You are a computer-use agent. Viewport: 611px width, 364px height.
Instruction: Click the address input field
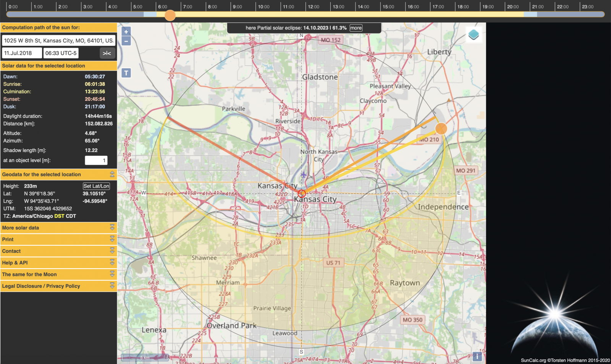coord(58,40)
